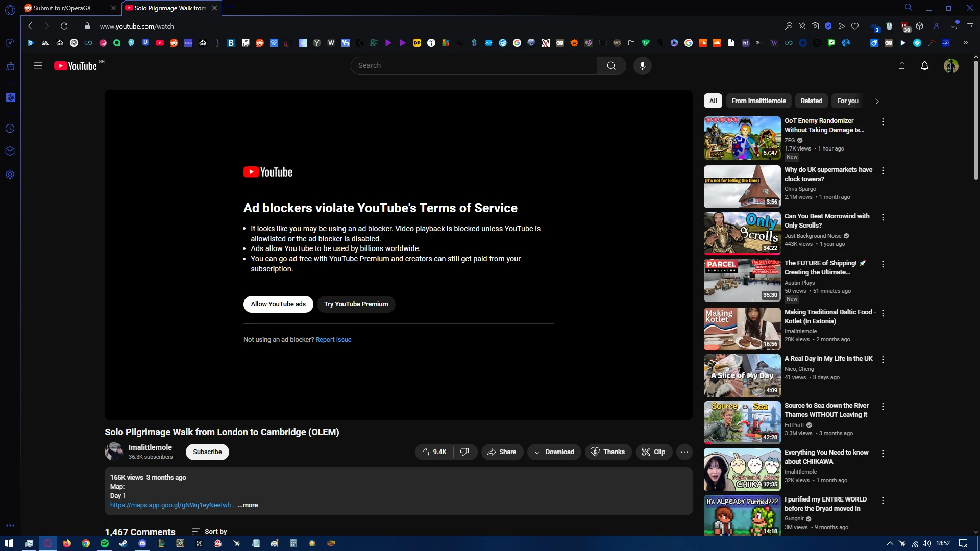
Task: Open browser downloads icon
Action: coord(953,26)
